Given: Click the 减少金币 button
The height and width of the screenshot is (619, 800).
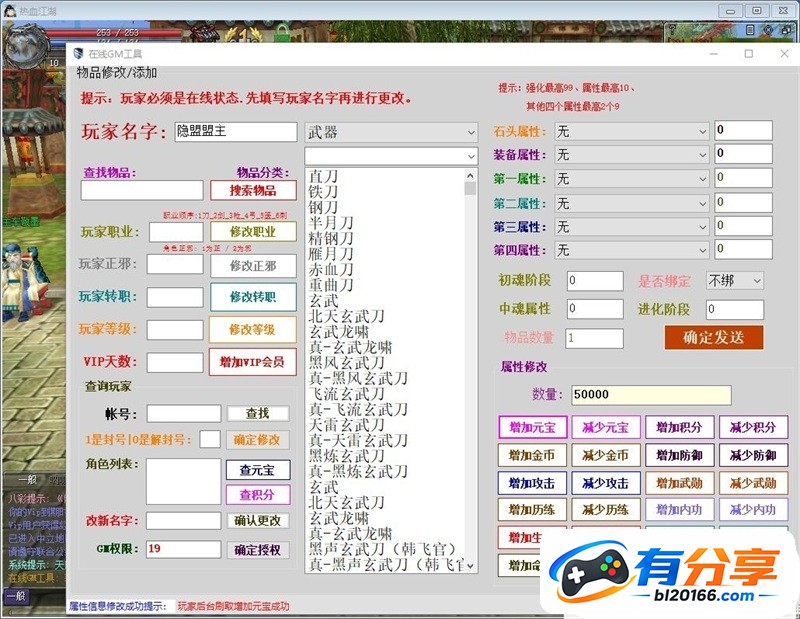Looking at the screenshot, I should click(606, 455).
